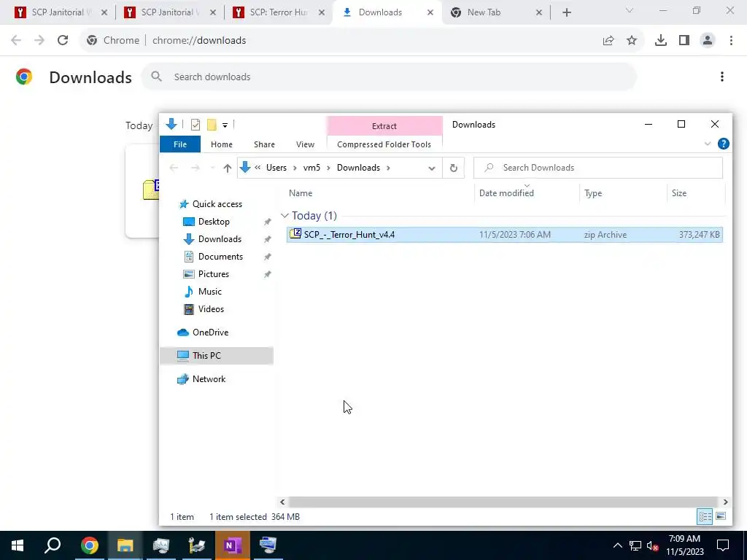Reload the Chrome page
747x560 pixels.
[x=63, y=41]
